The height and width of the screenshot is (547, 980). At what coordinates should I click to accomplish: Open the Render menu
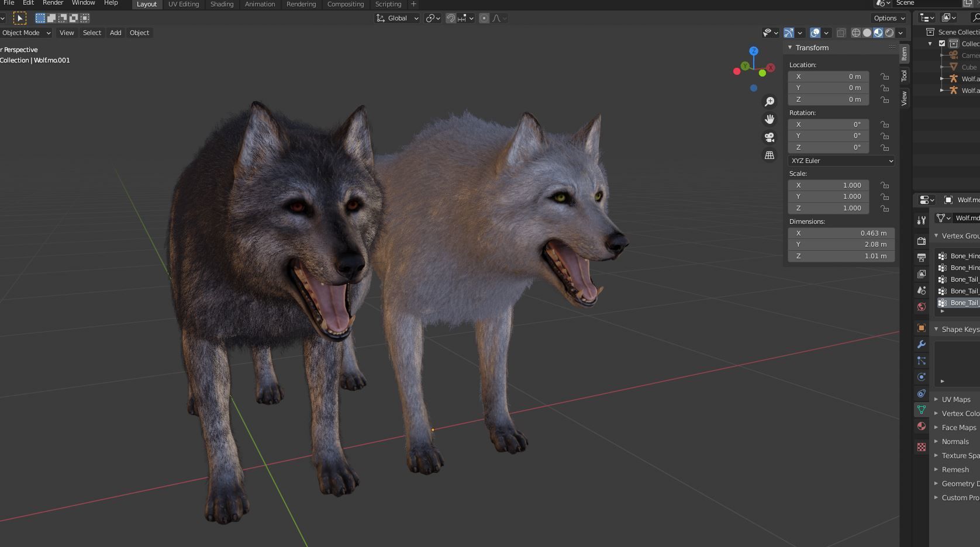click(53, 3)
